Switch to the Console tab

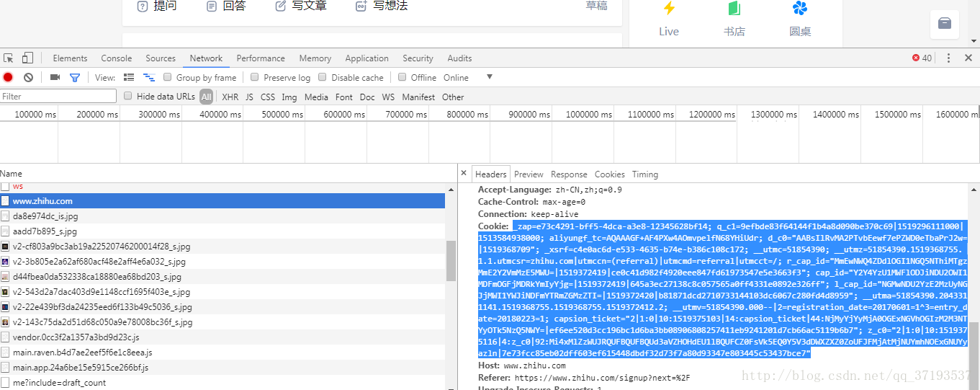point(116,58)
